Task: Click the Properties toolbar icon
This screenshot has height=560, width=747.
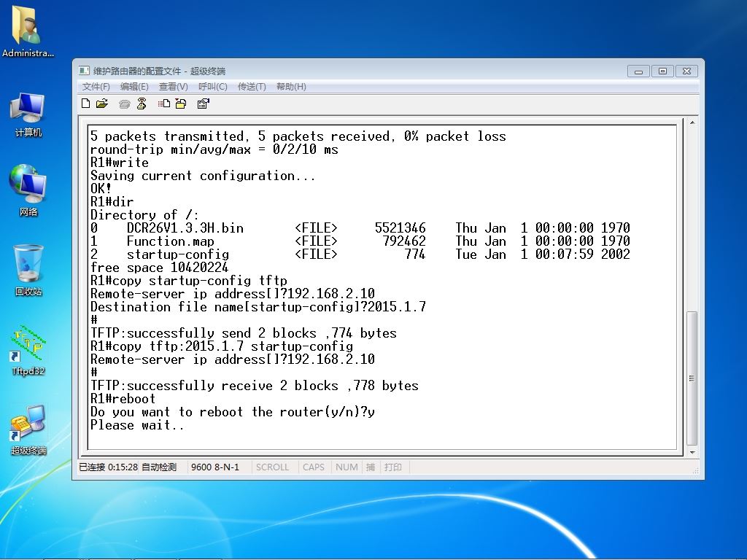Action: tap(204, 104)
